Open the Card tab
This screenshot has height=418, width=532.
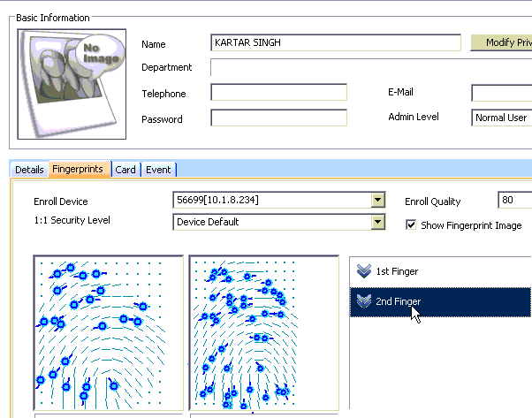[x=125, y=170]
